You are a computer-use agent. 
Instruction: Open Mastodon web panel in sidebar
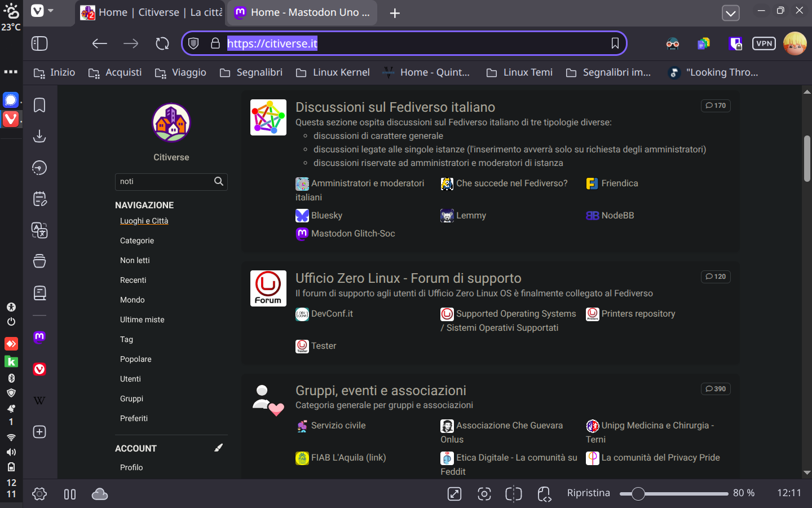pos(39,338)
